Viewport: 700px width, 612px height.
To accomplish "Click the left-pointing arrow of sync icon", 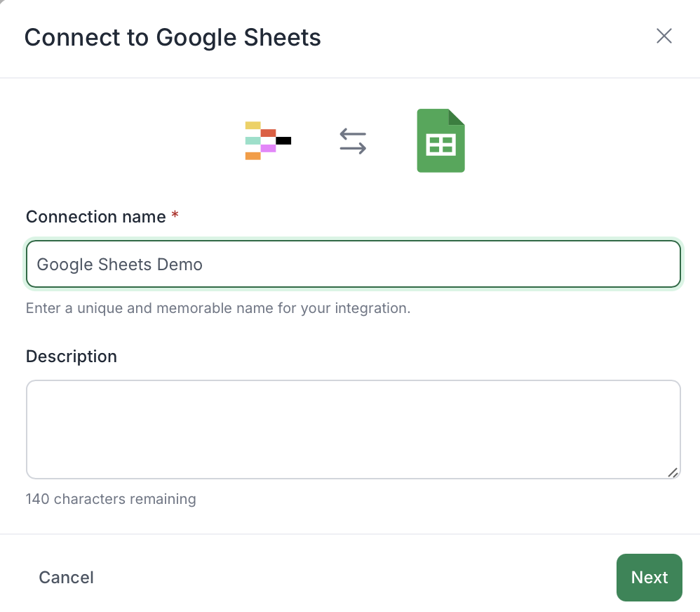I will 353,134.
